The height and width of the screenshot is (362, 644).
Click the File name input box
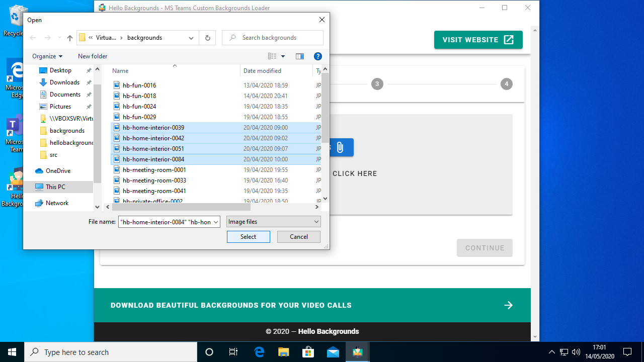[x=165, y=222]
